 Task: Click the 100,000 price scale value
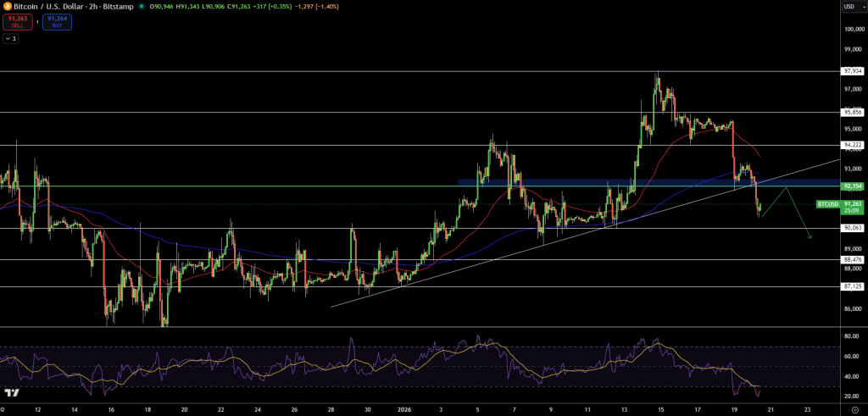854,30
